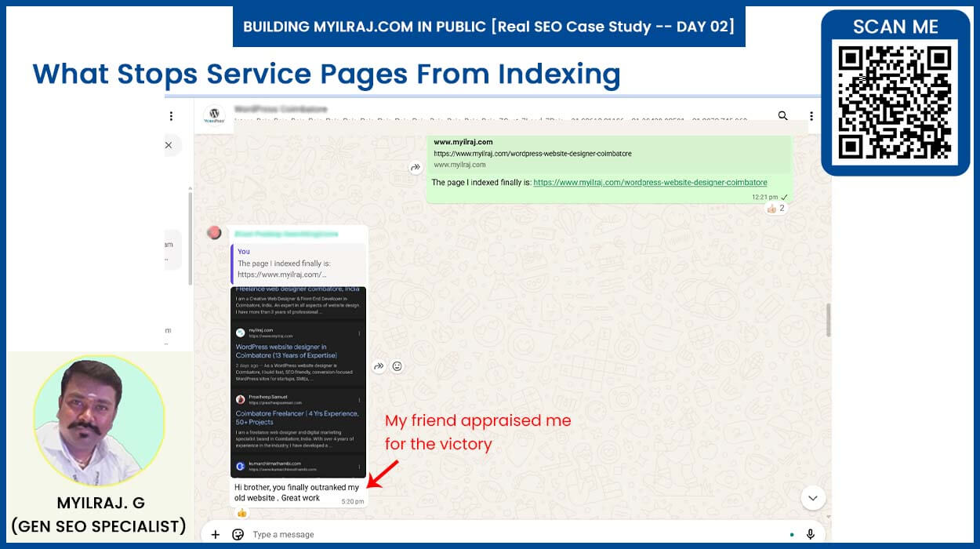Open the sidebar three-dot options menu
The image size is (980, 549).
[171, 116]
